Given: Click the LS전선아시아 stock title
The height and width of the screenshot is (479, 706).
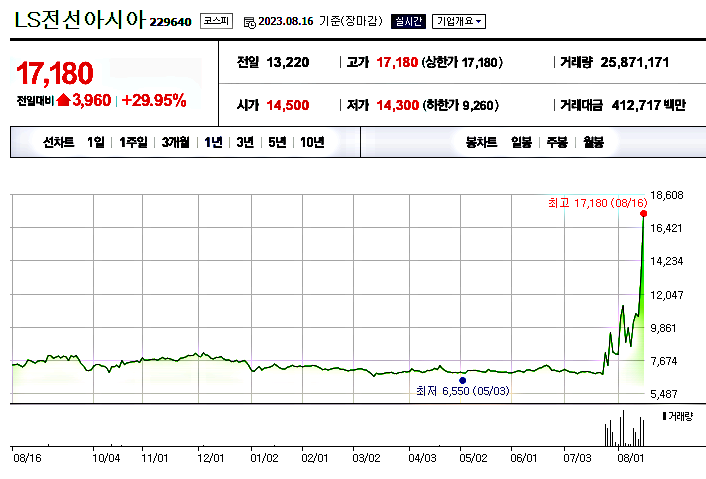Looking at the screenshot, I should (80, 20).
